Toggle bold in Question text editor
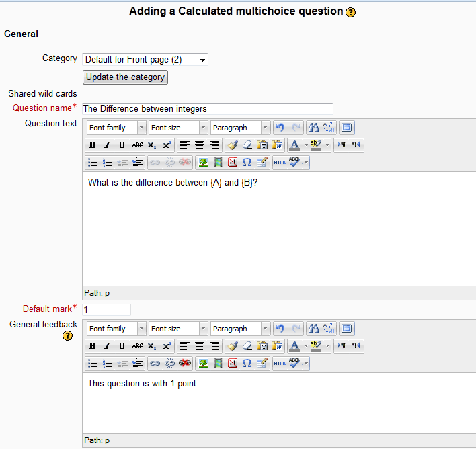 point(93,145)
